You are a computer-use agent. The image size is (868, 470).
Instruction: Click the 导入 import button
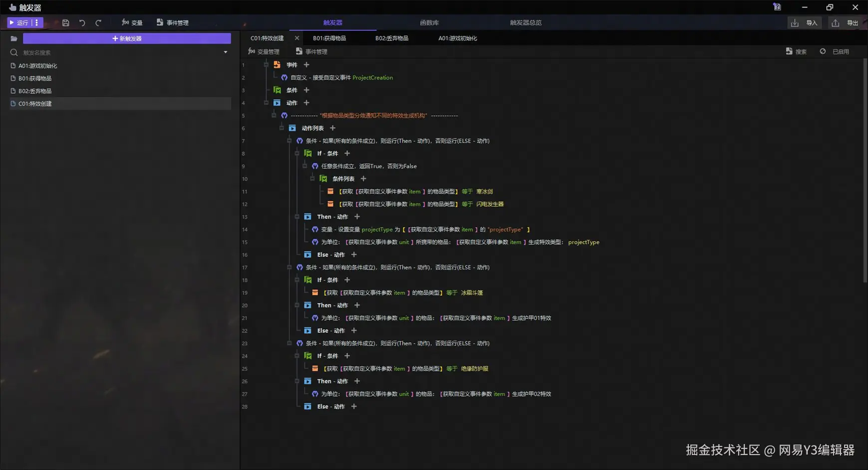805,23
